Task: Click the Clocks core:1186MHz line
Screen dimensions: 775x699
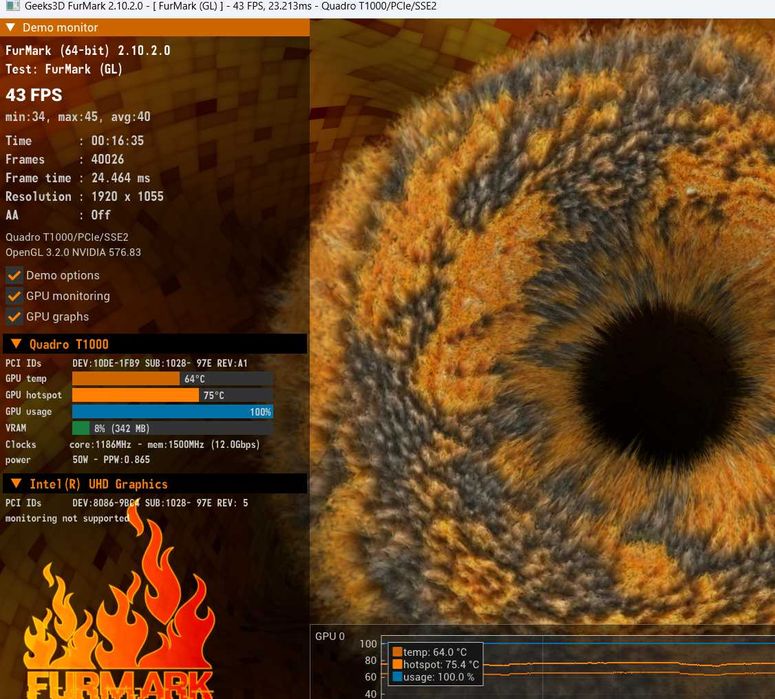Action: 165,444
